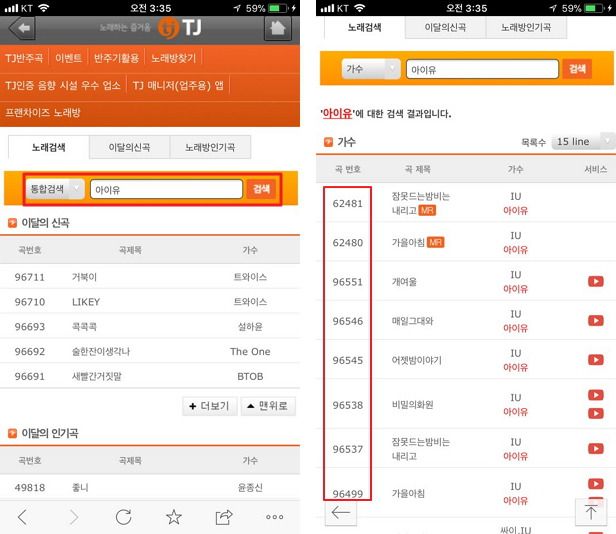
Task: Tap battery indicator in left status bar
Action: pyautogui.click(x=279, y=8)
